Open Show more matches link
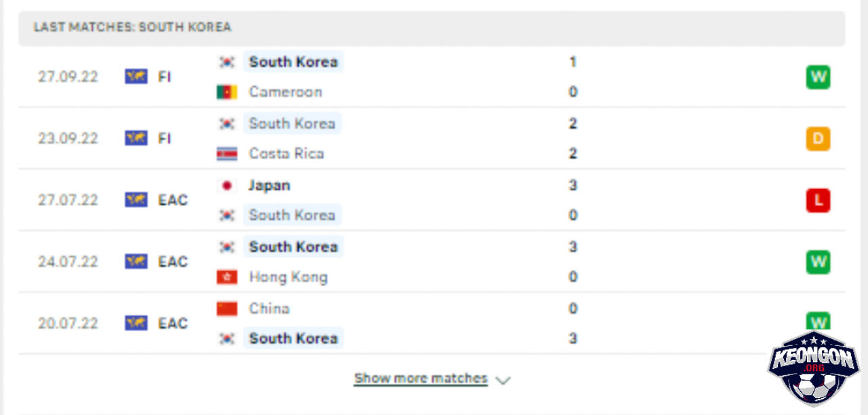This screenshot has width=868, height=415. [420, 378]
